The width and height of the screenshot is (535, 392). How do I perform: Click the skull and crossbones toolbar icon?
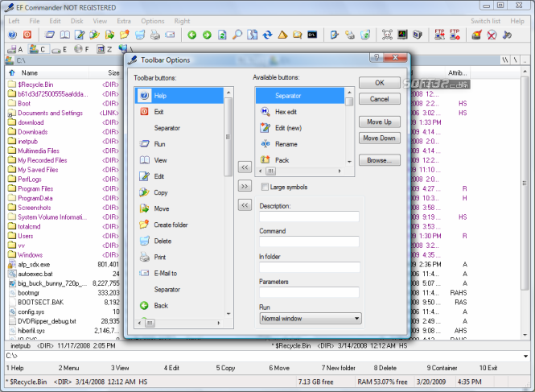pyautogui.click(x=387, y=35)
